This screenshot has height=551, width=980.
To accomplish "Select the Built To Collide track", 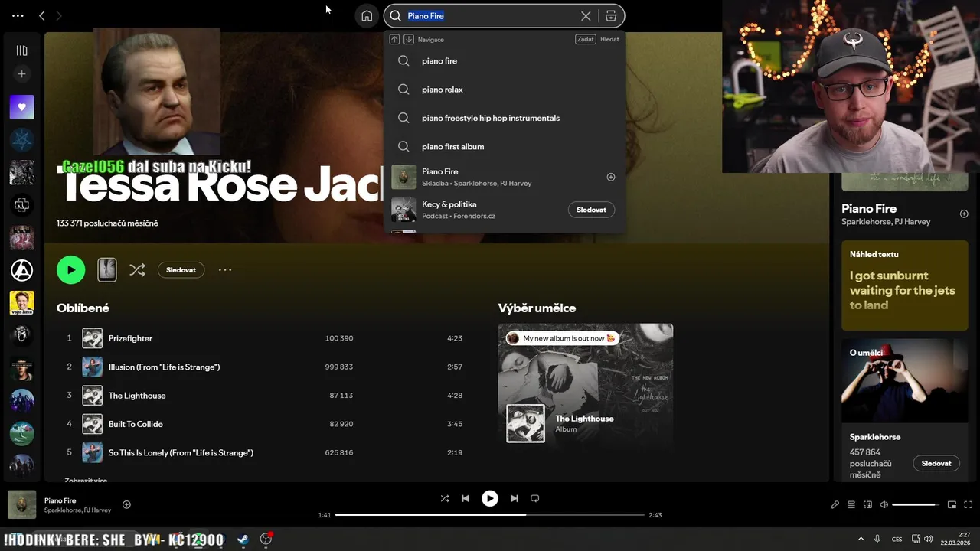I will 264,424.
